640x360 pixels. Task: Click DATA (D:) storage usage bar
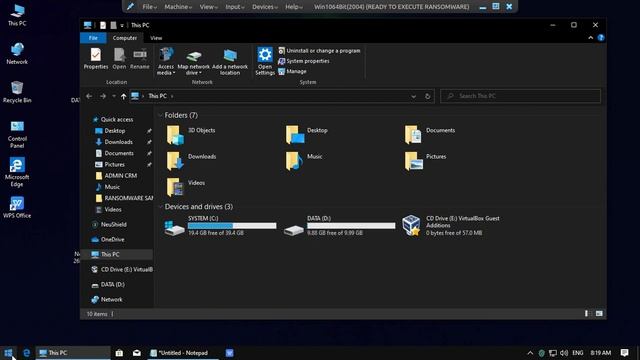(x=351, y=226)
